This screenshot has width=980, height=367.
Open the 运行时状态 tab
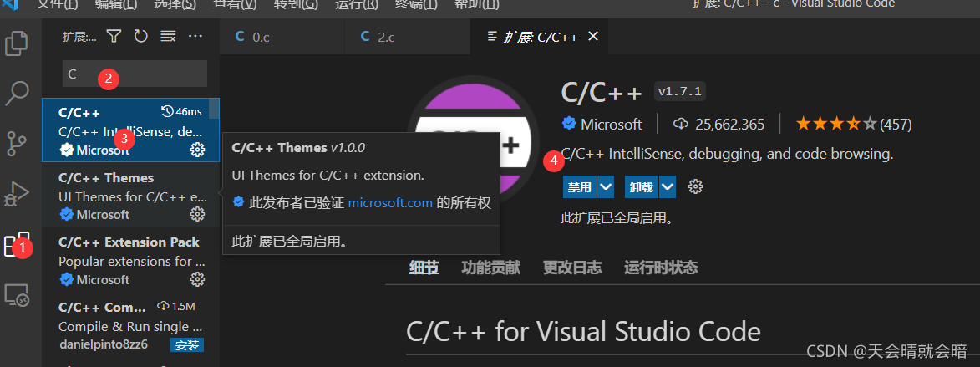pyautogui.click(x=661, y=268)
